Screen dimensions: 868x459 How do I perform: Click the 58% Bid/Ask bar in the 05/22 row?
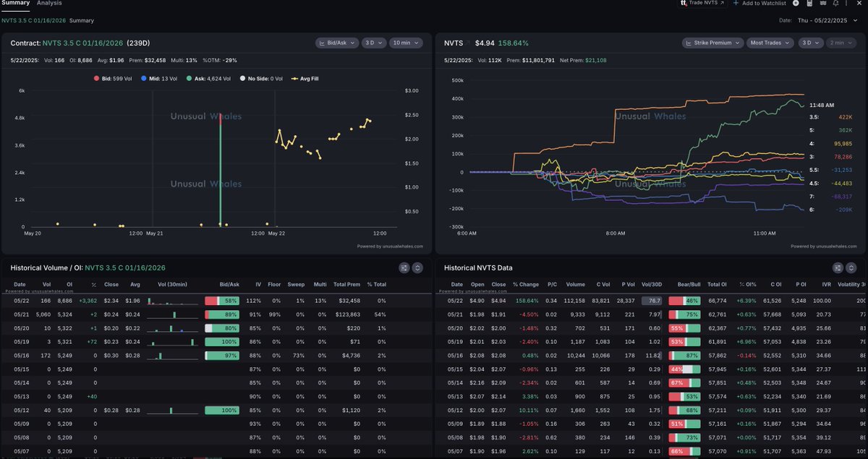222,300
